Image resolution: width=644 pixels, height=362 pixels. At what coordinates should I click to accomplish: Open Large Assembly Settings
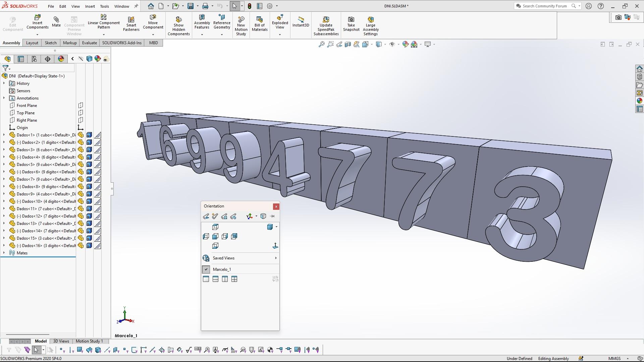point(370,25)
